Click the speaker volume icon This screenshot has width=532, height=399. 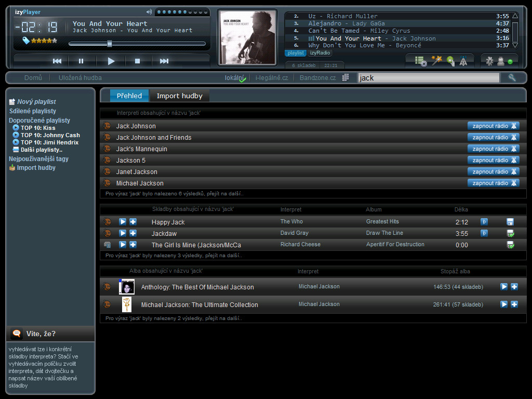pos(149,12)
